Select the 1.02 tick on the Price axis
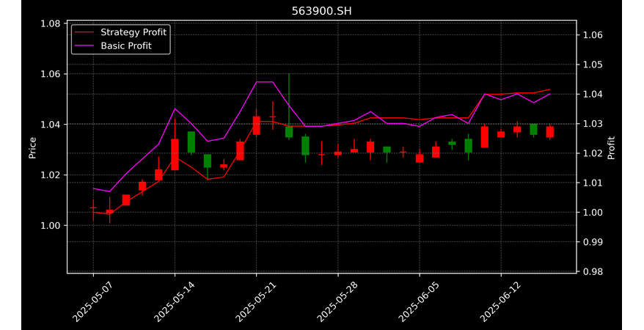 pos(51,175)
